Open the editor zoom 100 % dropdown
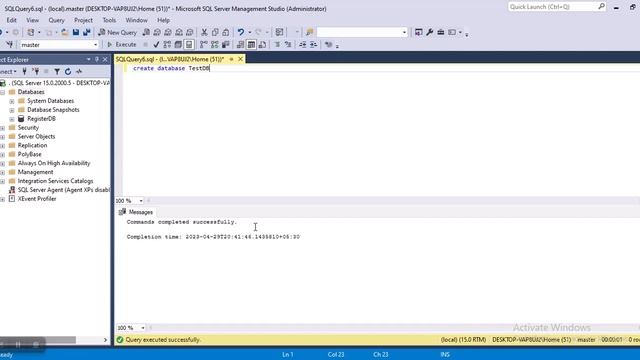 pos(141,201)
